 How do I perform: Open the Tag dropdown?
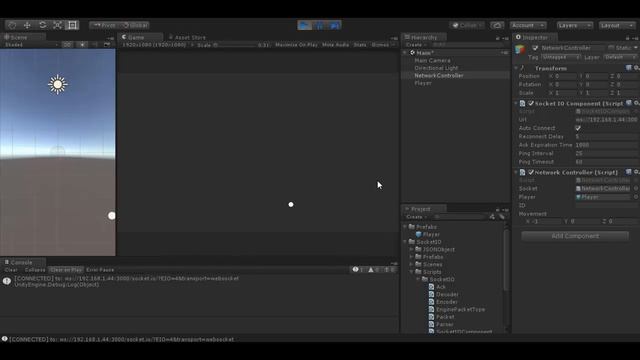[561, 57]
